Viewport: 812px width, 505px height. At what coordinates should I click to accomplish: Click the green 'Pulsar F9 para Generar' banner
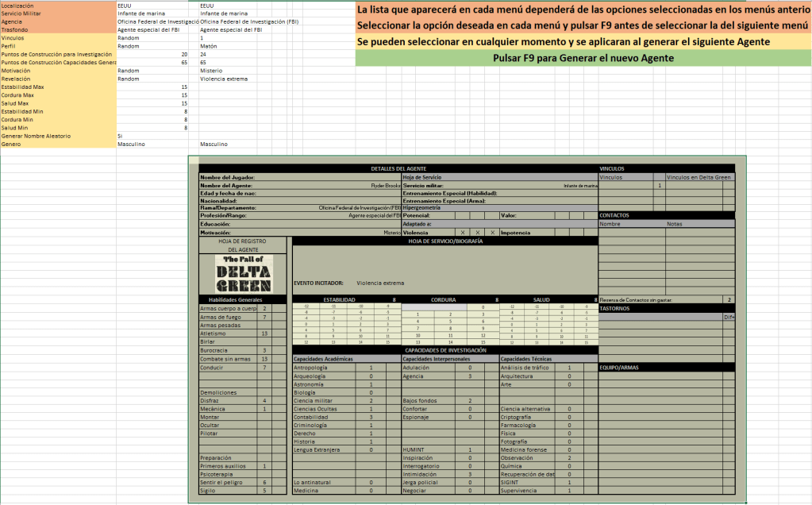click(x=583, y=59)
